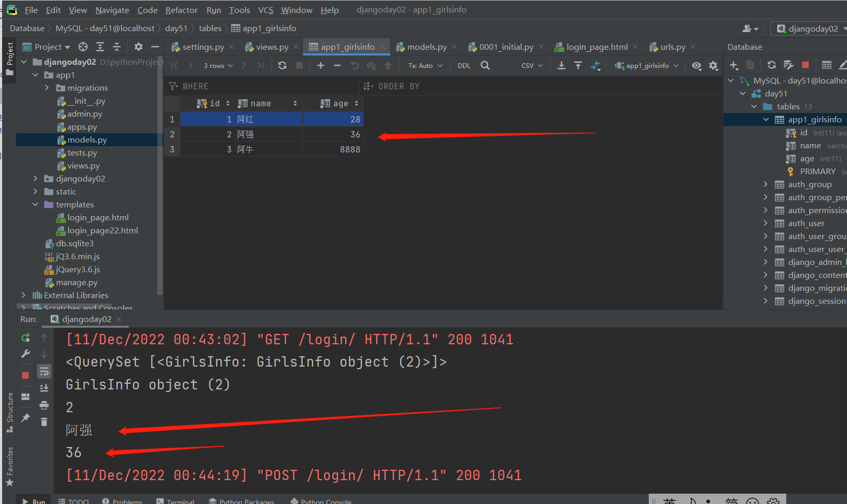Open Run panel wrench settings
Image resolution: width=847 pixels, height=504 pixels.
click(x=25, y=354)
